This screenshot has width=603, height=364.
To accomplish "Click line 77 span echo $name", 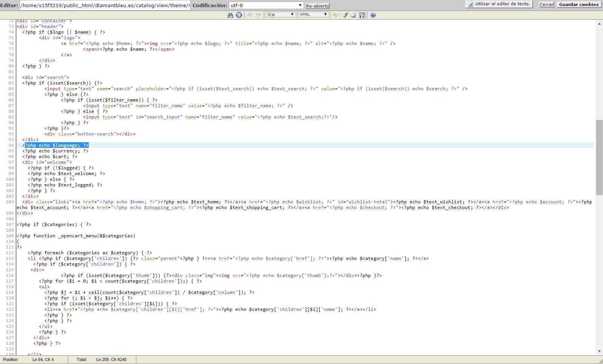I will pos(129,49).
